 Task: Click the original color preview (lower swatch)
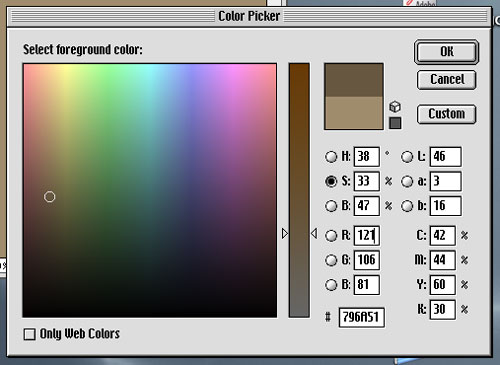pyautogui.click(x=354, y=113)
